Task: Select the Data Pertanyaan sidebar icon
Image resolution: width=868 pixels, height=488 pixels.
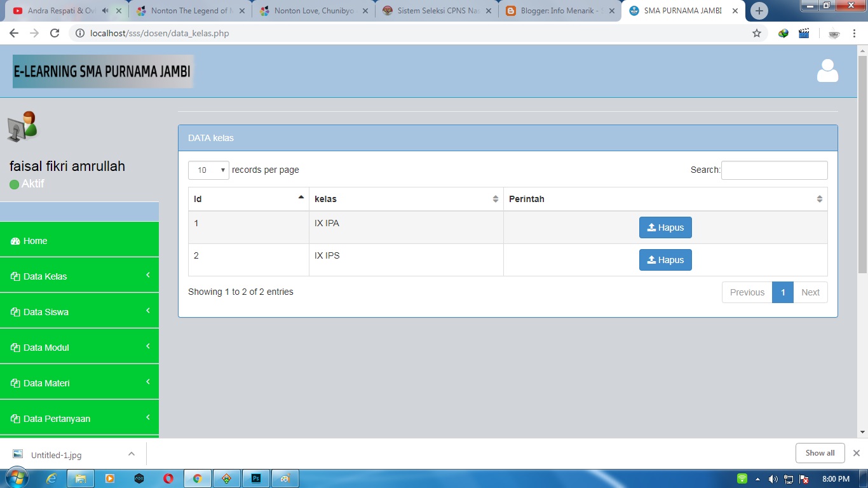Action: coord(15,418)
